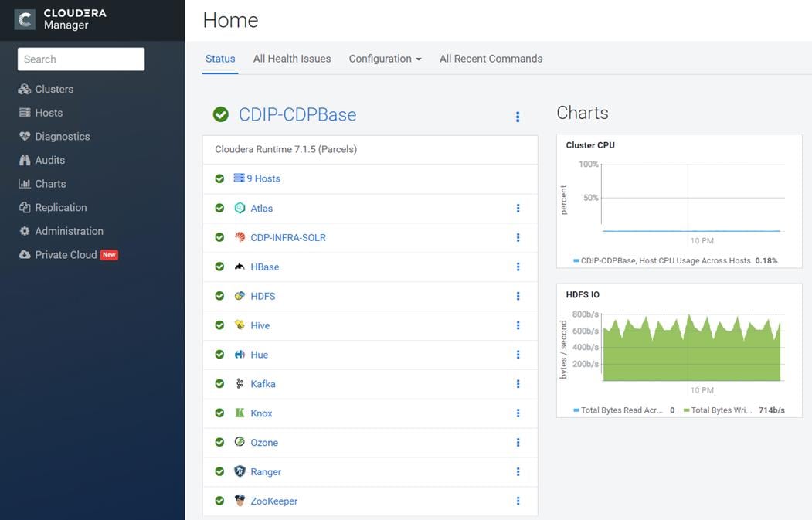
Task: Click the ZooKeeper service icon
Action: click(x=240, y=501)
